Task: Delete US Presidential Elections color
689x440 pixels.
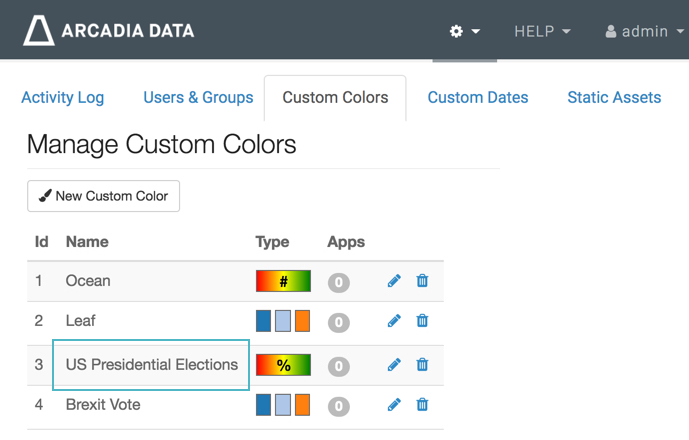Action: click(422, 365)
